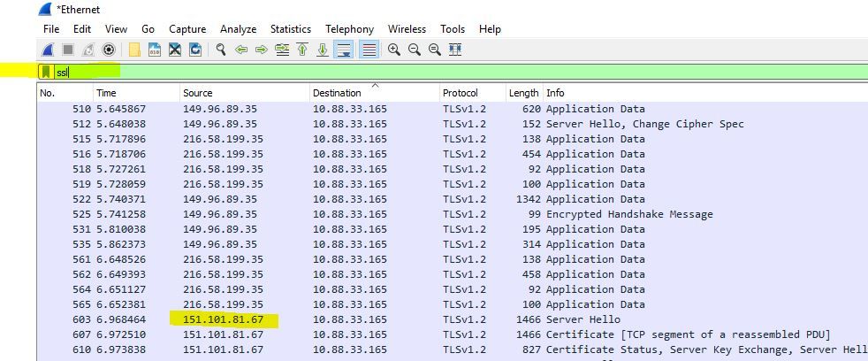Go to specified packet icon
This screenshot has height=361, width=868.
coord(282,50)
